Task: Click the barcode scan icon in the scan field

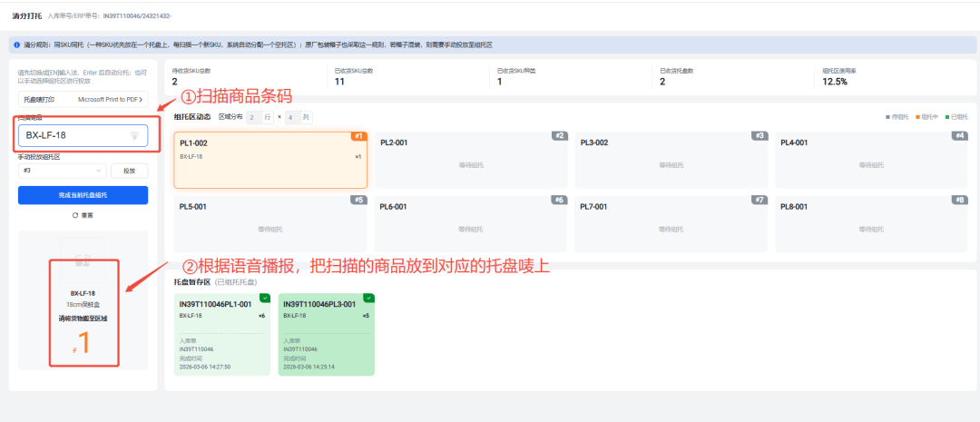Action: [134, 135]
